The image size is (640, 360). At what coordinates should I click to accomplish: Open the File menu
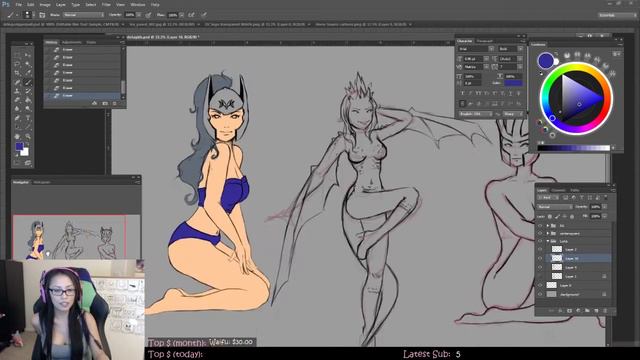[19, 4]
